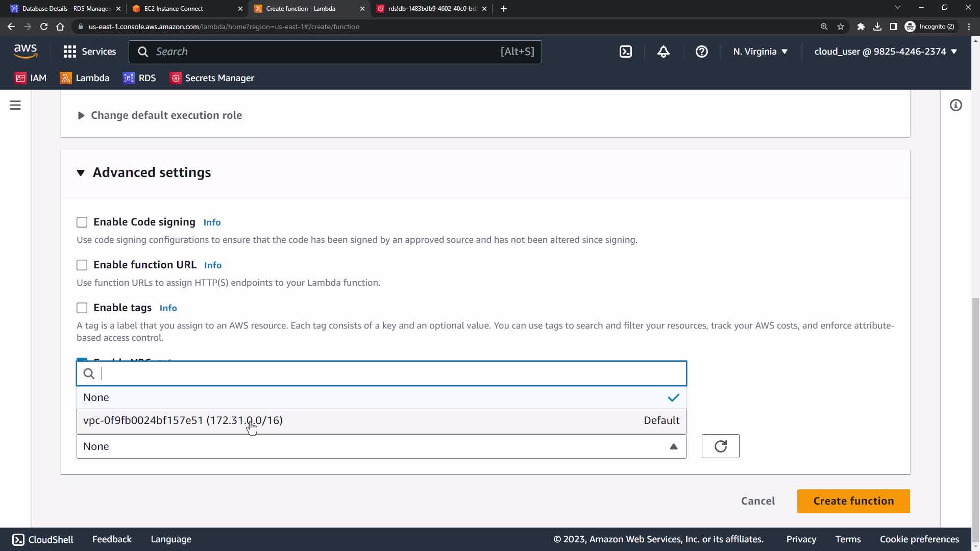Check the Enable function URL box
Screen dimensions: 980x551
82,265
